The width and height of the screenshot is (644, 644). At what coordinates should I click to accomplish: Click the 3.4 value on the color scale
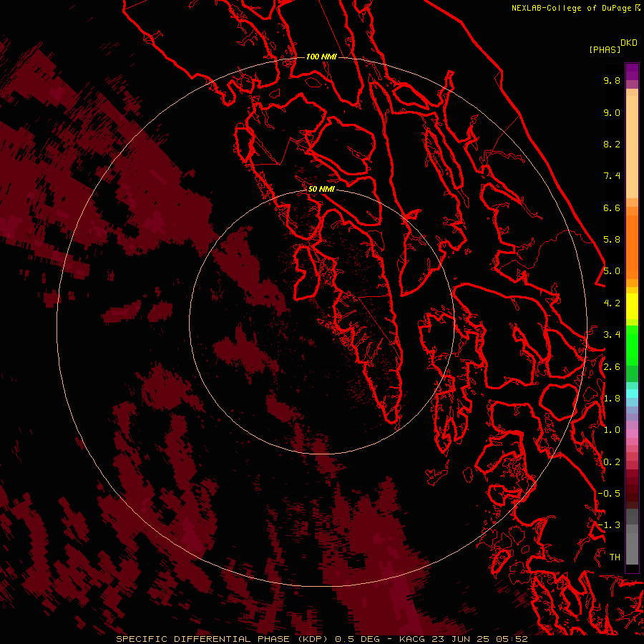click(x=612, y=335)
